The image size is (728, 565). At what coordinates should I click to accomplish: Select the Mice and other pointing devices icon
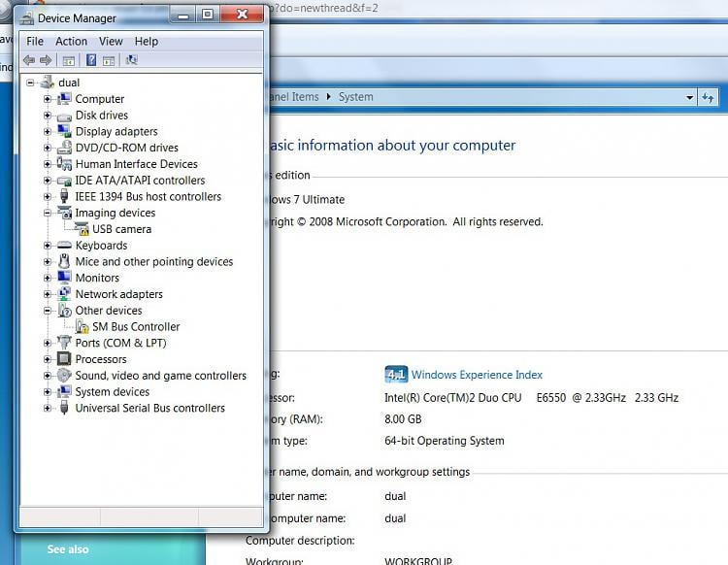click(x=64, y=261)
